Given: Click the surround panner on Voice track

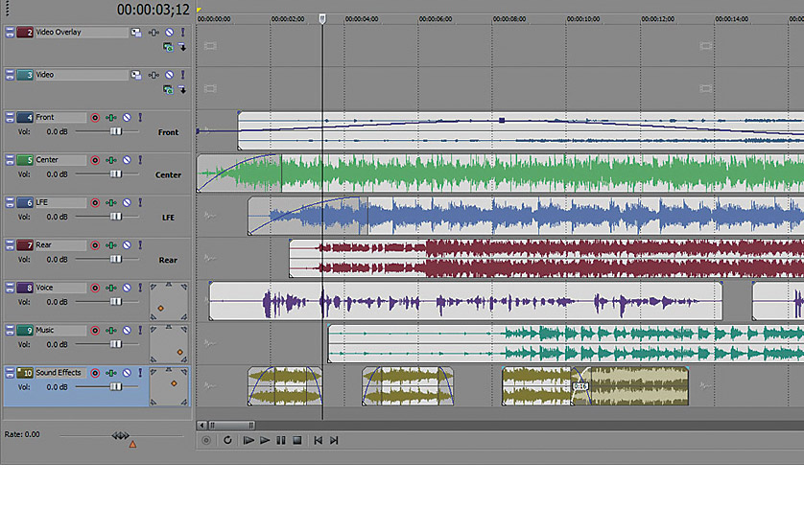Looking at the screenshot, I should click(169, 302).
